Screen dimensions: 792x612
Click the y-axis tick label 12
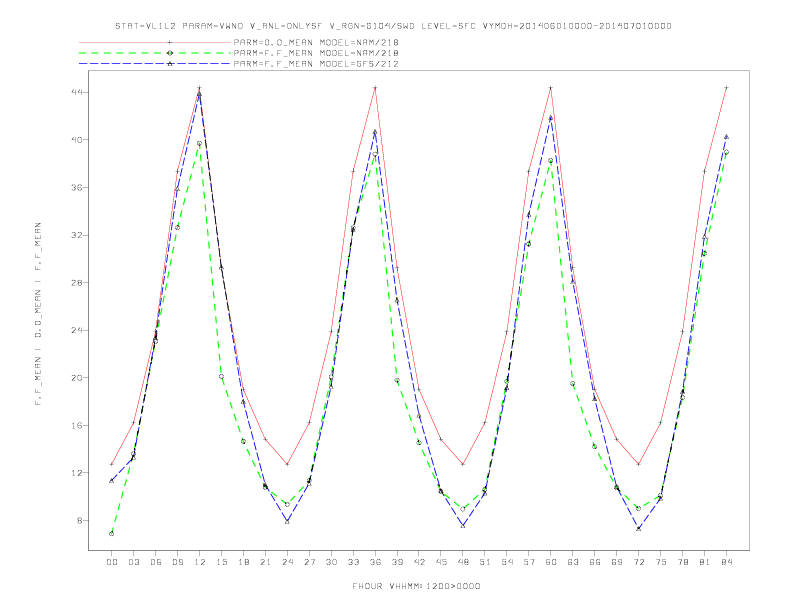[x=77, y=473]
